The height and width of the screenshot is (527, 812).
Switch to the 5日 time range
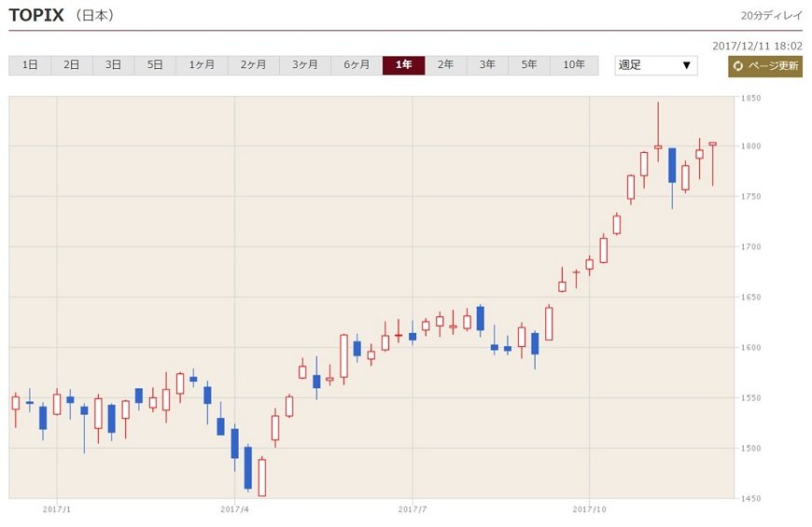click(x=155, y=65)
